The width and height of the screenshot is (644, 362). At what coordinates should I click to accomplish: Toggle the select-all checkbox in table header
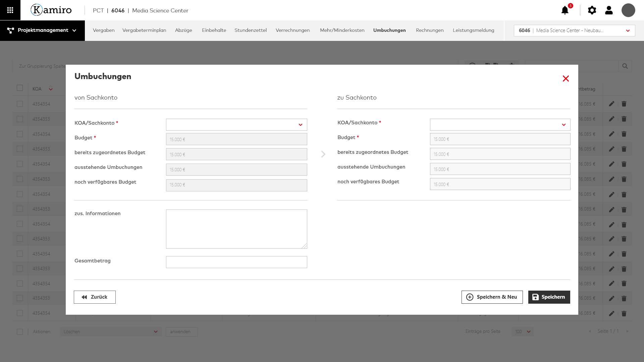(x=20, y=88)
